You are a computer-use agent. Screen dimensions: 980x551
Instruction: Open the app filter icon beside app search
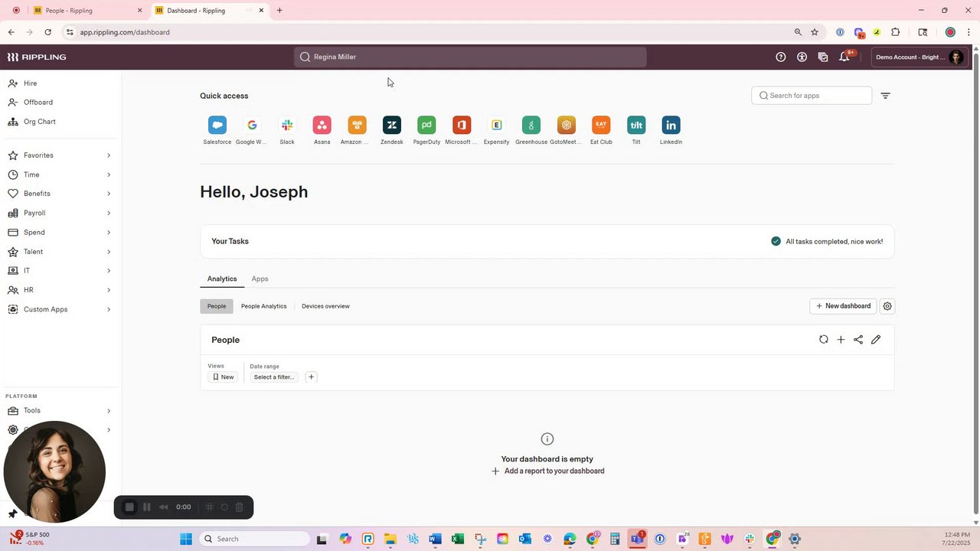(885, 96)
